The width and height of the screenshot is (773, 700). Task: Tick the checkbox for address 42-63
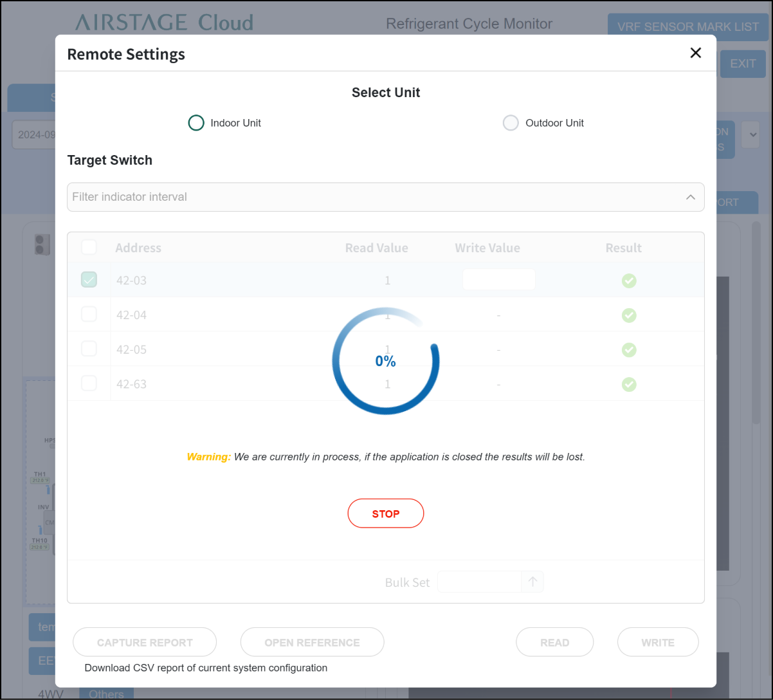pyautogui.click(x=89, y=383)
